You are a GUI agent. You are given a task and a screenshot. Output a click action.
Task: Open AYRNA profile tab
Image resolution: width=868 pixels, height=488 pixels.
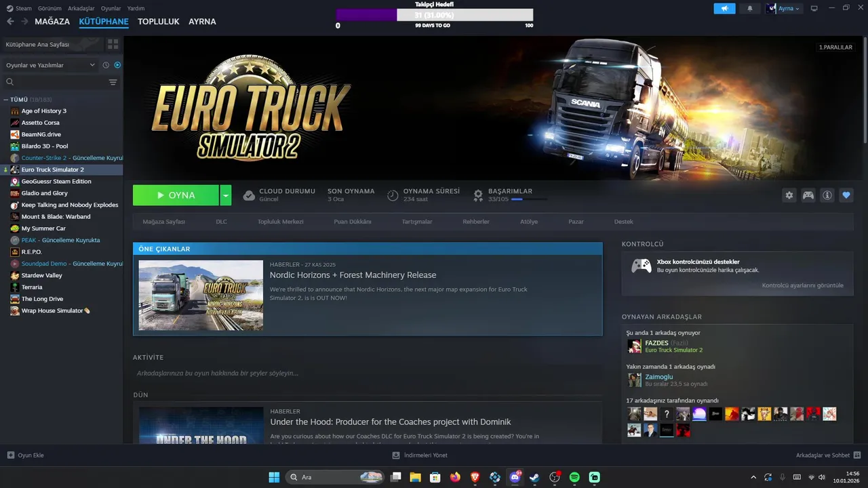(202, 22)
